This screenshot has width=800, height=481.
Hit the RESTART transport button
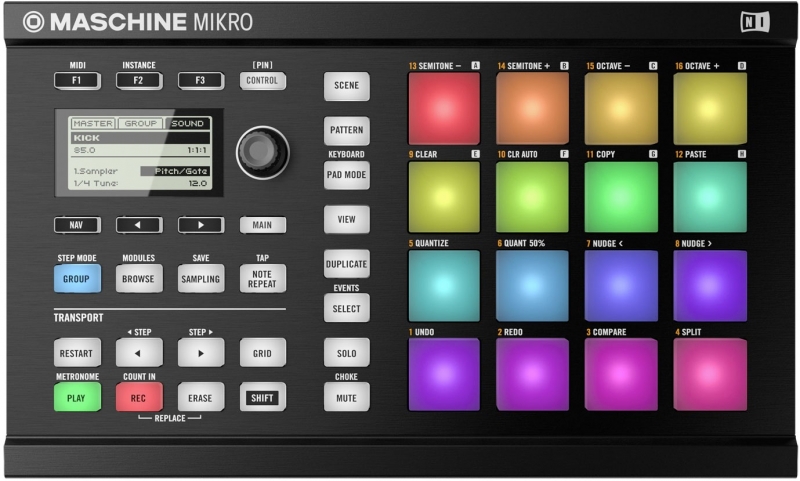pyautogui.click(x=77, y=353)
